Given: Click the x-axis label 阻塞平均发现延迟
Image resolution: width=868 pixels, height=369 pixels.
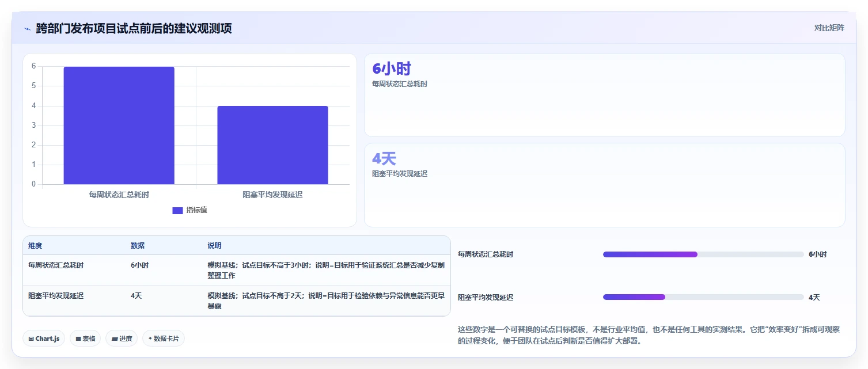Looking at the screenshot, I should 272,195.
